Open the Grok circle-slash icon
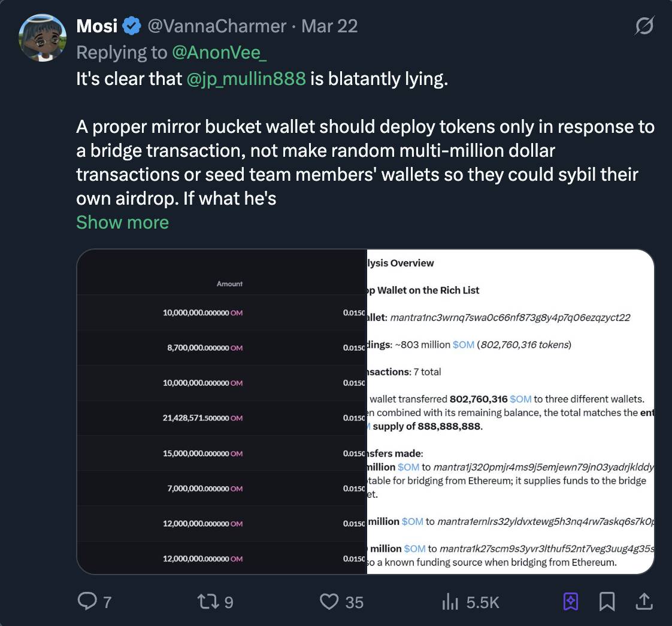Viewport: 672px width, 626px height. pos(644,26)
